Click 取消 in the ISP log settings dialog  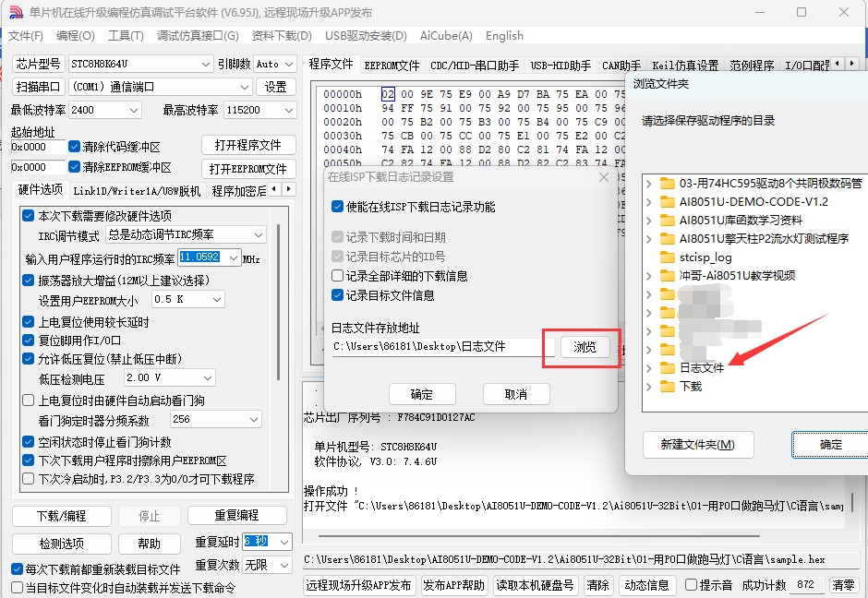(x=516, y=394)
